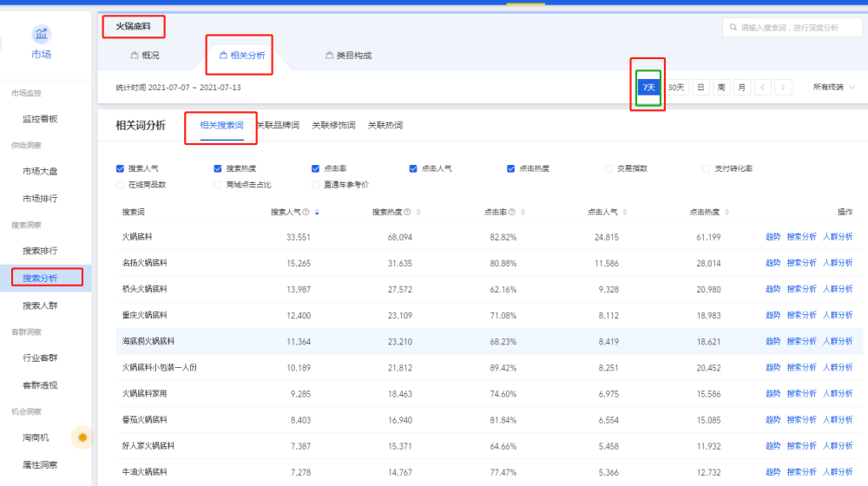Screen dimensions: 868x486
Task: Go to next date period arrow
Action: point(783,88)
